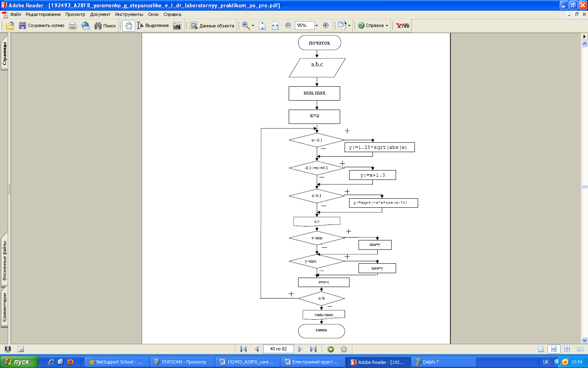The width and height of the screenshot is (588, 368).
Task: Select the Hand tool
Action: [129, 25]
